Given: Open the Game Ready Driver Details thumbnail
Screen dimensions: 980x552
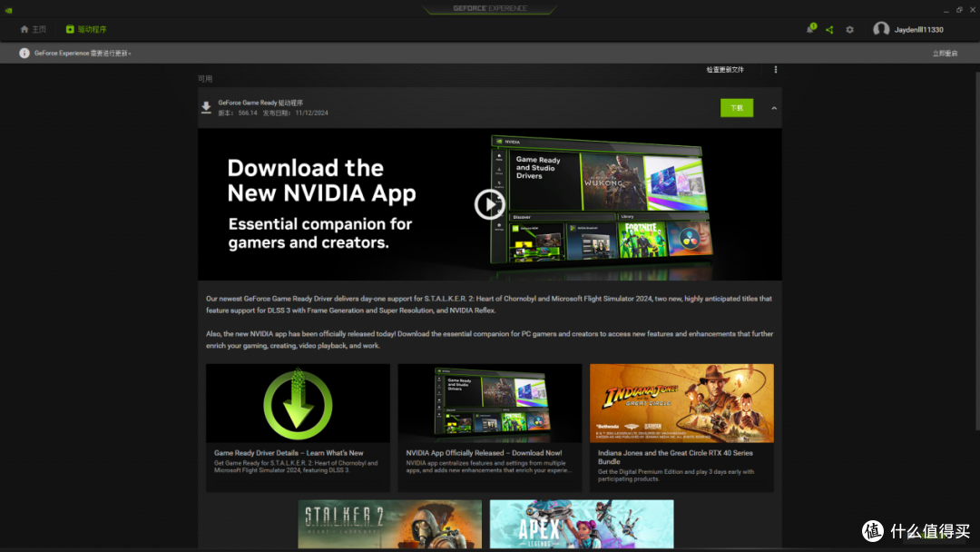Looking at the screenshot, I should (x=298, y=403).
